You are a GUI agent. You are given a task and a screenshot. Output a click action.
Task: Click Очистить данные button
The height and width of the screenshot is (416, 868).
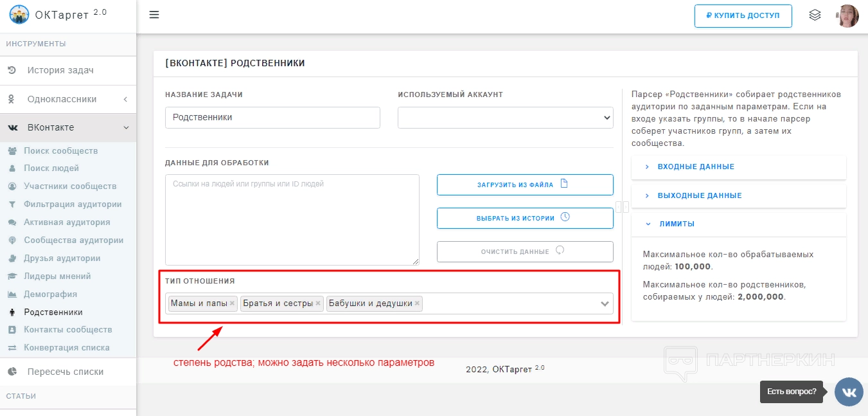tap(525, 251)
